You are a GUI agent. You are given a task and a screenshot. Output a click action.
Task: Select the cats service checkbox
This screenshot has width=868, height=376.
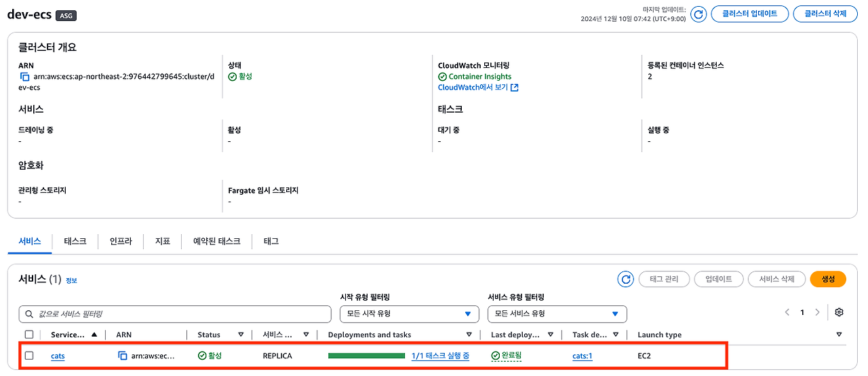[29, 356]
